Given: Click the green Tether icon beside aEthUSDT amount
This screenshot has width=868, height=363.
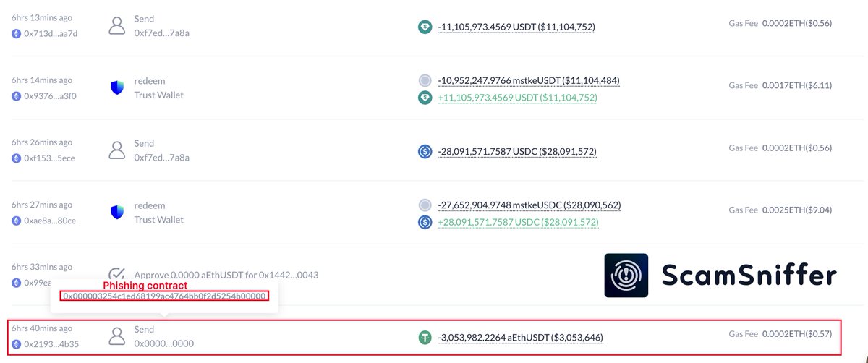Looking at the screenshot, I should coord(425,337).
